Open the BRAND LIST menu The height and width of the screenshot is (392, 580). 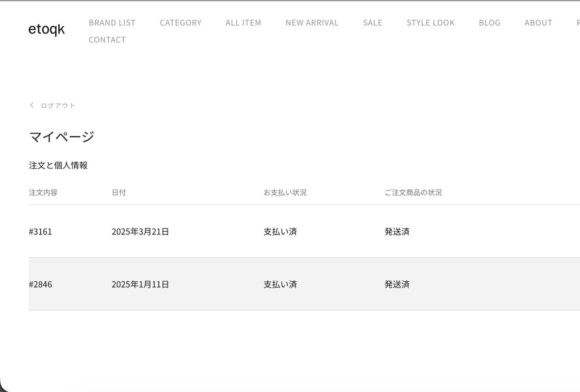112,23
